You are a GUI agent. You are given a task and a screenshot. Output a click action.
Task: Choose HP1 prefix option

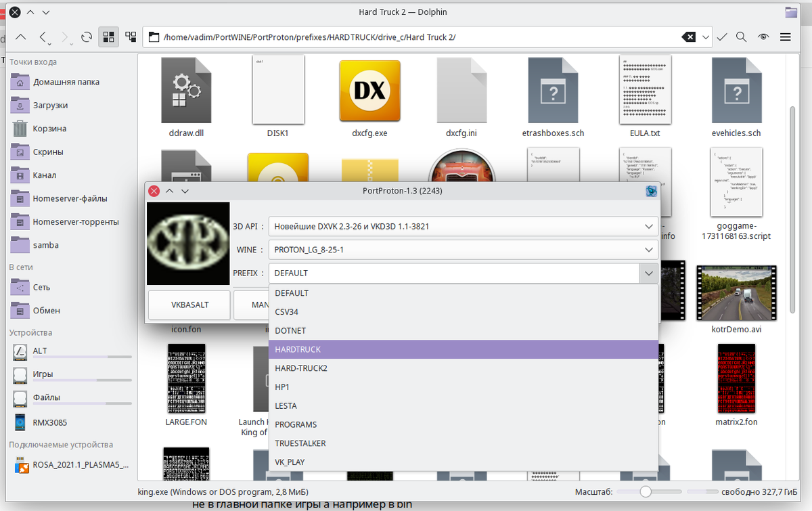pos(464,387)
